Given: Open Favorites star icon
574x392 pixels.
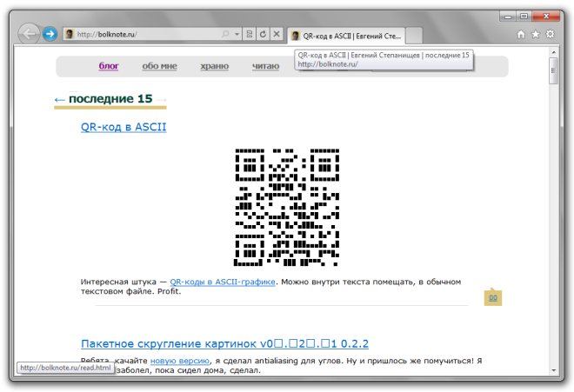Looking at the screenshot, I should pos(536,35).
